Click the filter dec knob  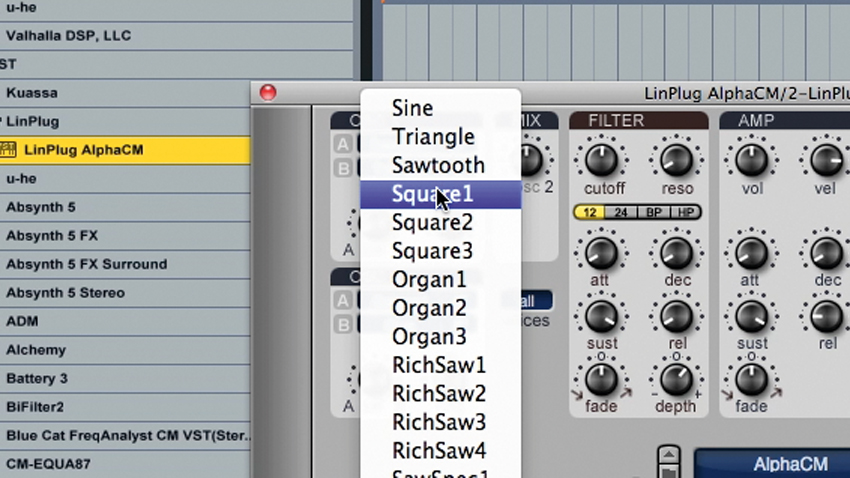click(x=677, y=253)
